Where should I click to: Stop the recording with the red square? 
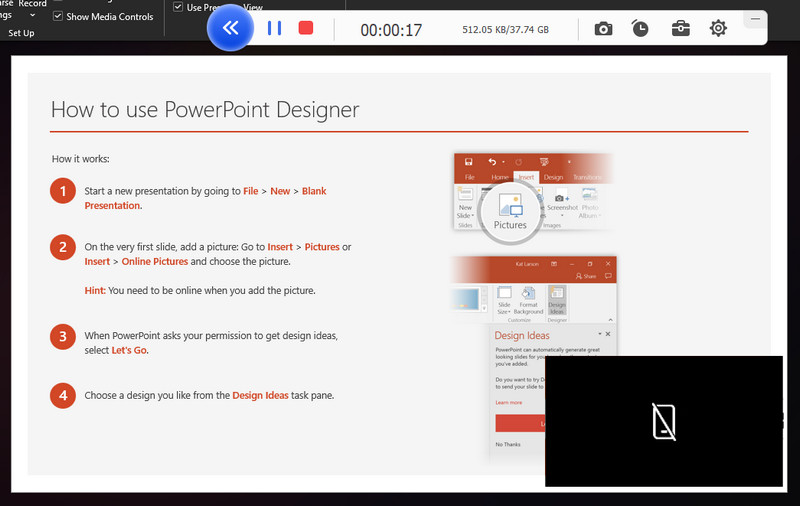pyautogui.click(x=306, y=28)
